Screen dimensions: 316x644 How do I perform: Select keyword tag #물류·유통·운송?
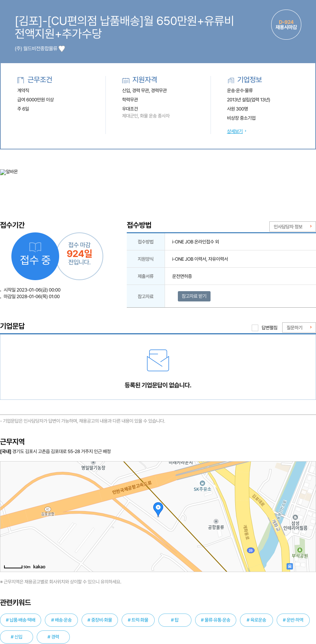(x=216, y=620)
